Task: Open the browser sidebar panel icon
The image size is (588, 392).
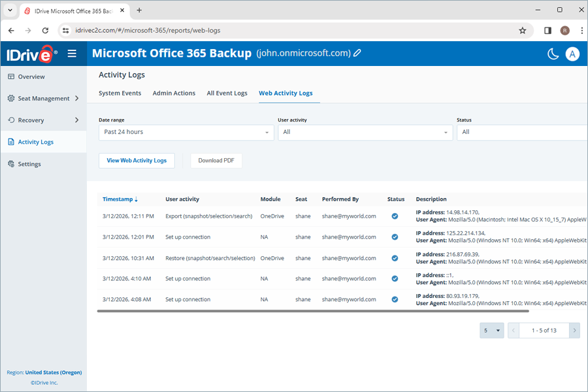Action: coord(547,30)
